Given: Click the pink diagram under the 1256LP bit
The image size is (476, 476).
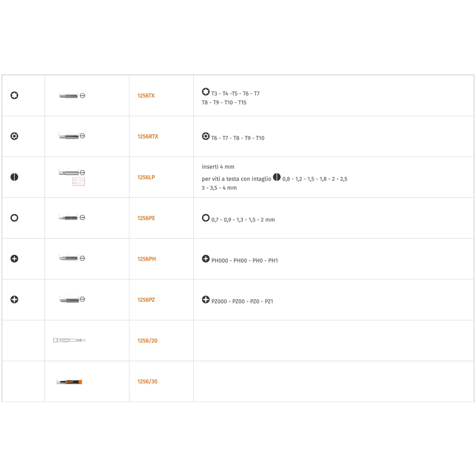Looking at the screenshot, I should [79, 181].
